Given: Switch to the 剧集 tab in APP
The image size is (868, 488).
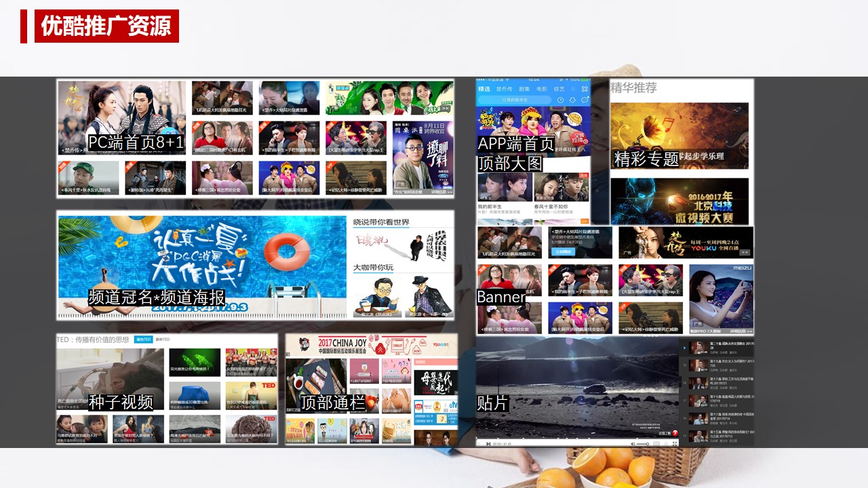Looking at the screenshot, I should point(524,89).
